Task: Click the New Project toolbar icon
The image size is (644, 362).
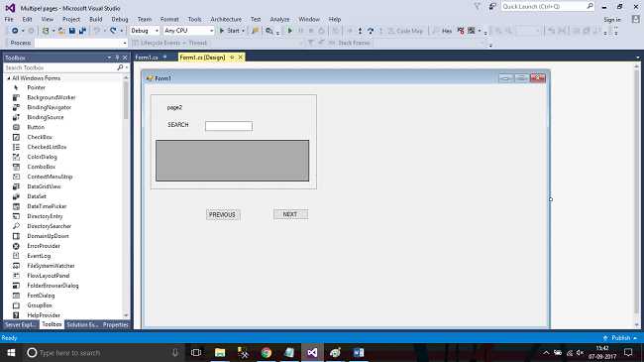Action: pos(46,31)
